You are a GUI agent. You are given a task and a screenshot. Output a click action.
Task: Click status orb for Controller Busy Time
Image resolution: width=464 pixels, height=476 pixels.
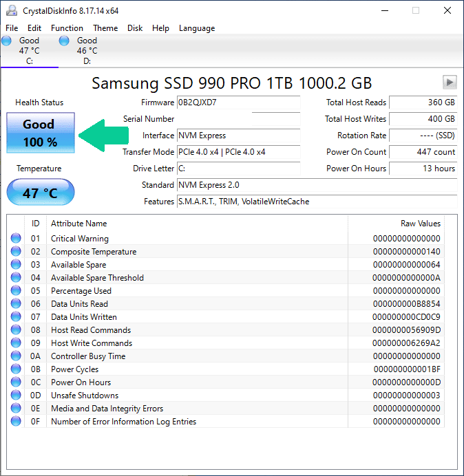point(16,356)
